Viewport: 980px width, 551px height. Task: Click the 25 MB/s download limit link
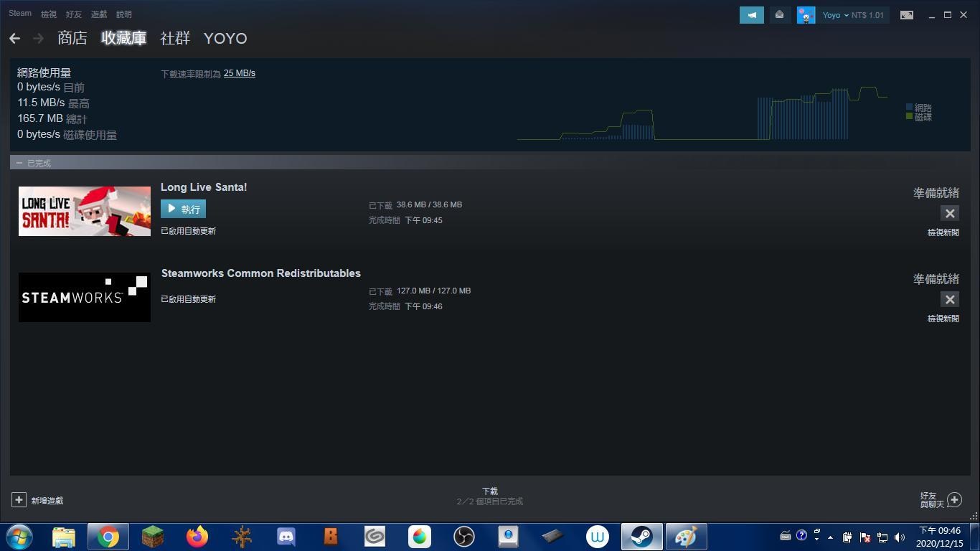tap(240, 73)
